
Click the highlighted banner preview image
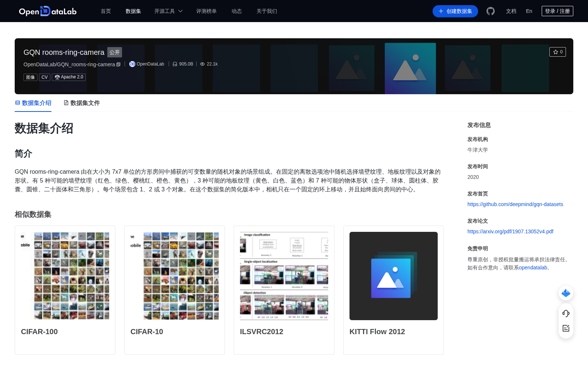410,68
